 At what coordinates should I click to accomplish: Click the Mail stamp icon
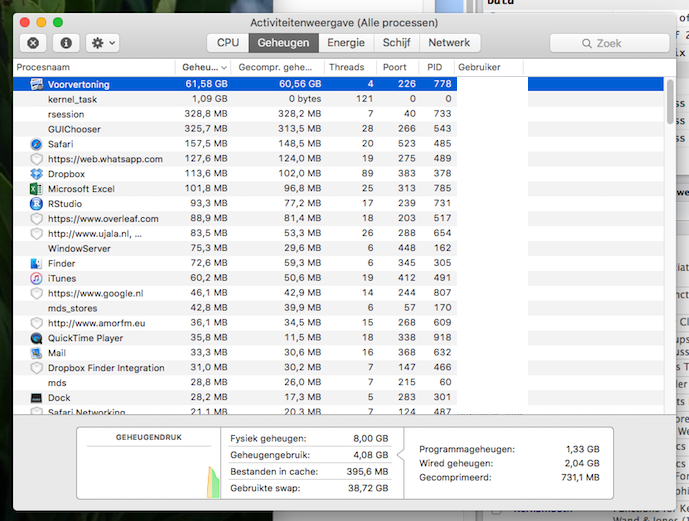click(36, 353)
